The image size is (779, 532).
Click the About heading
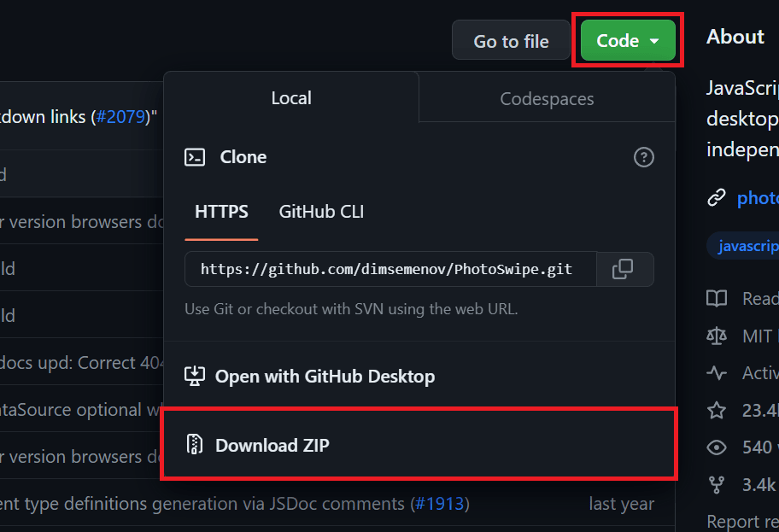pyautogui.click(x=735, y=37)
